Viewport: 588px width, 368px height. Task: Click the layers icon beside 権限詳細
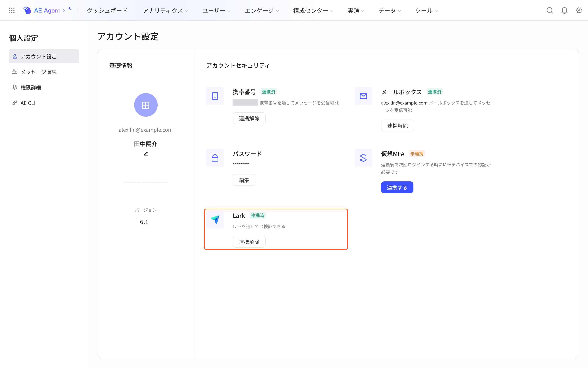(15, 87)
